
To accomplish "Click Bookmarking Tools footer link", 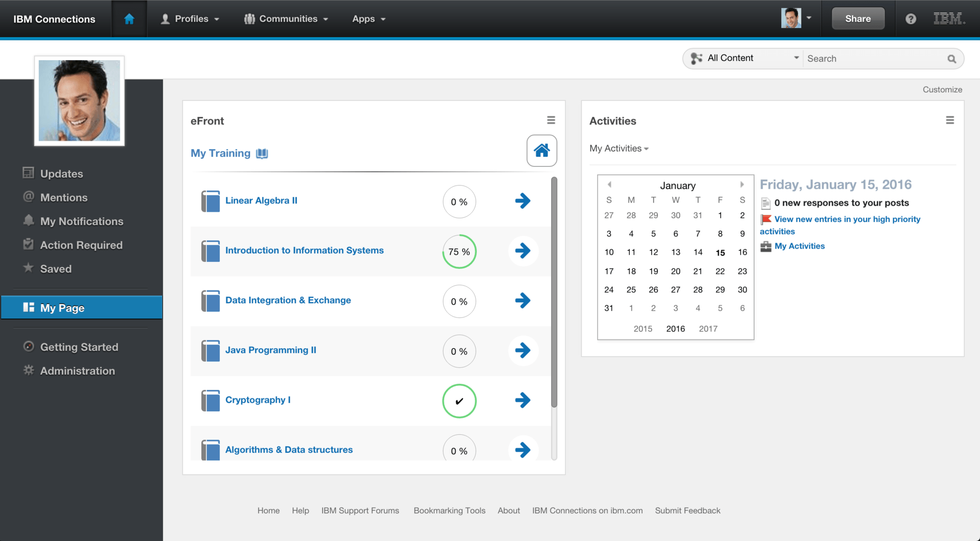I will (x=449, y=510).
